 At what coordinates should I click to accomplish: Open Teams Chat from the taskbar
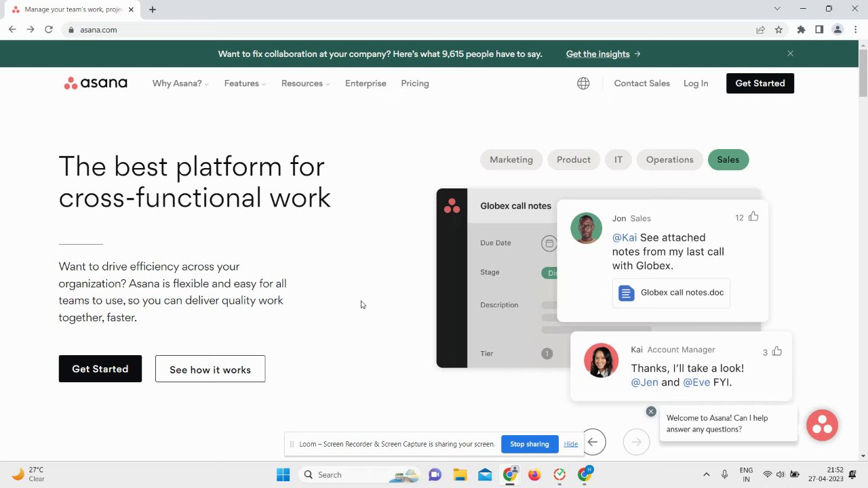(435, 474)
